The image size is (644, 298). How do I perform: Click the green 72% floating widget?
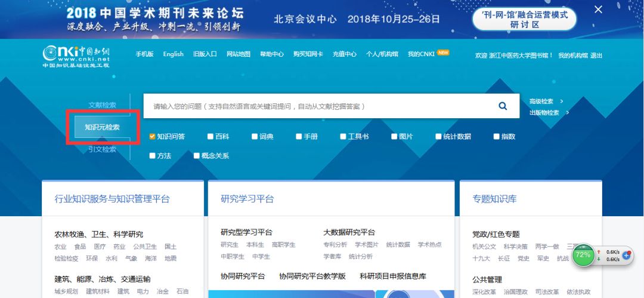tap(582, 255)
